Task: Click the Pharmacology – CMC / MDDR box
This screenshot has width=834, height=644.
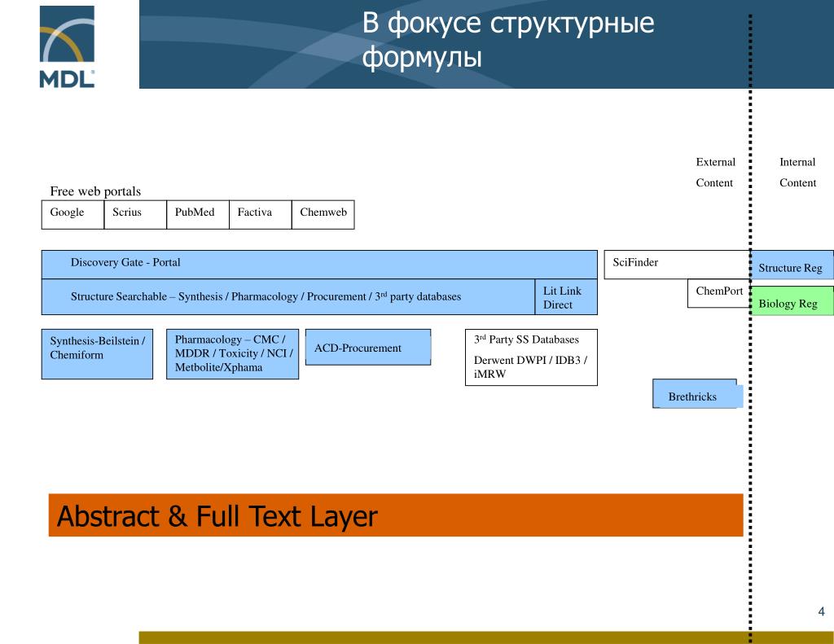Action: click(x=232, y=354)
